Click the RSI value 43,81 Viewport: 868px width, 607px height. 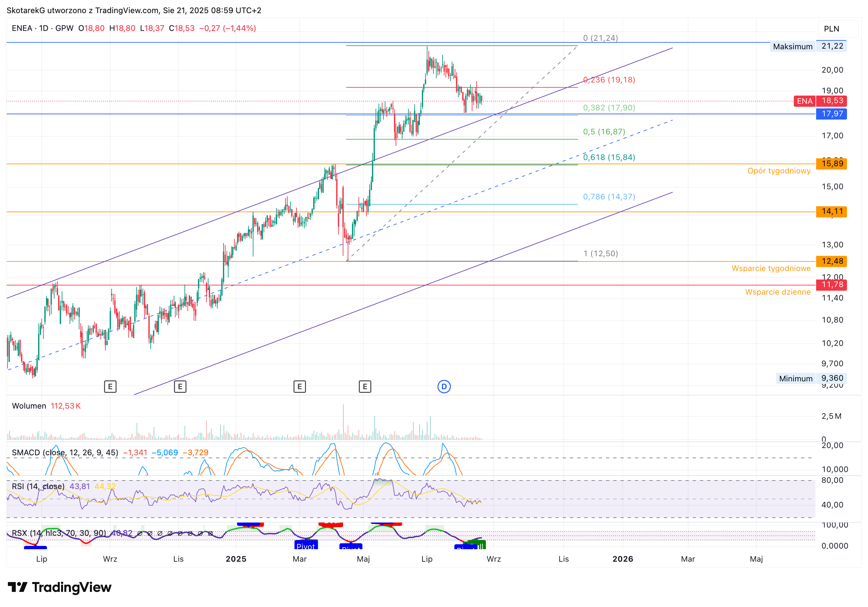(x=80, y=486)
